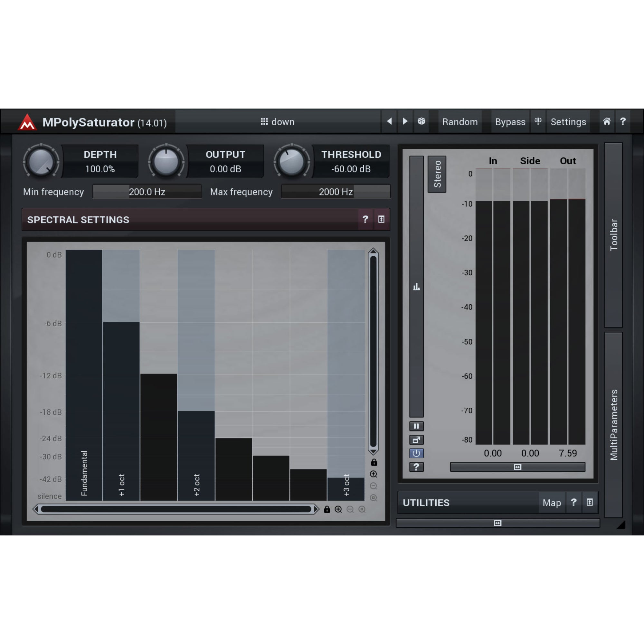
Task: Click the DEPTH knob
Action: pyautogui.click(x=41, y=162)
